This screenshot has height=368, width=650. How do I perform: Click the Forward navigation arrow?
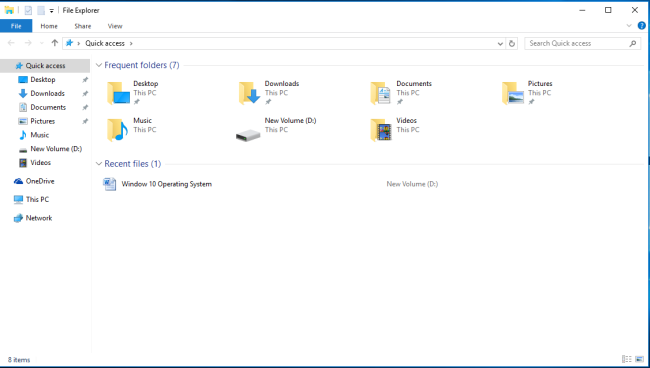(28, 43)
